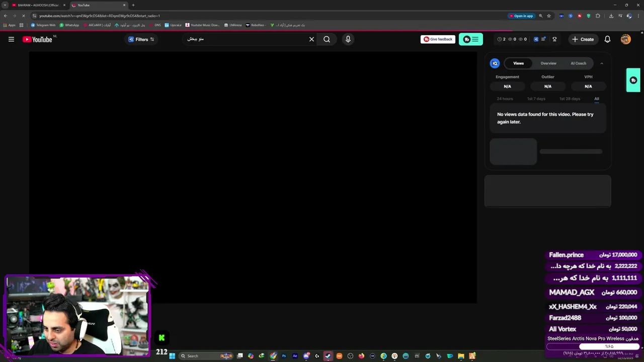Open Firefox from the taskbar

(361, 356)
